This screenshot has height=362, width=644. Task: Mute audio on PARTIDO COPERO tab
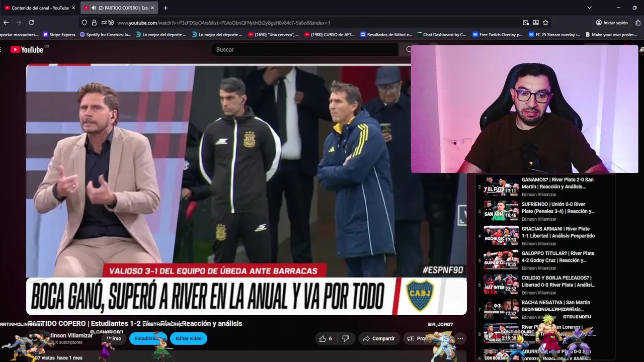pyautogui.click(x=94, y=8)
